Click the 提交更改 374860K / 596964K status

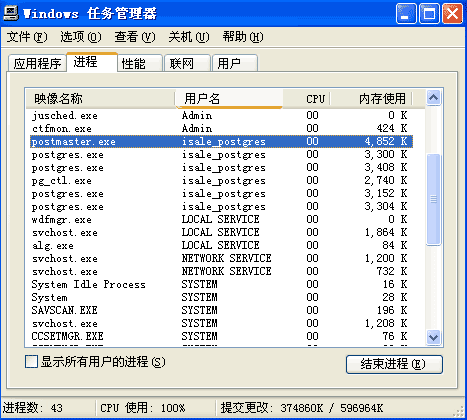[302, 408]
